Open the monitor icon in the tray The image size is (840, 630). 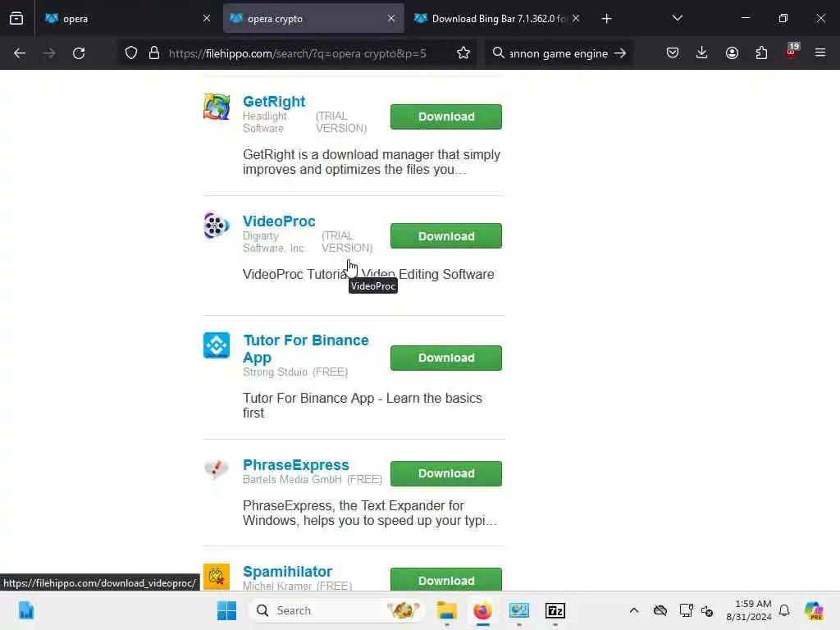click(686, 610)
